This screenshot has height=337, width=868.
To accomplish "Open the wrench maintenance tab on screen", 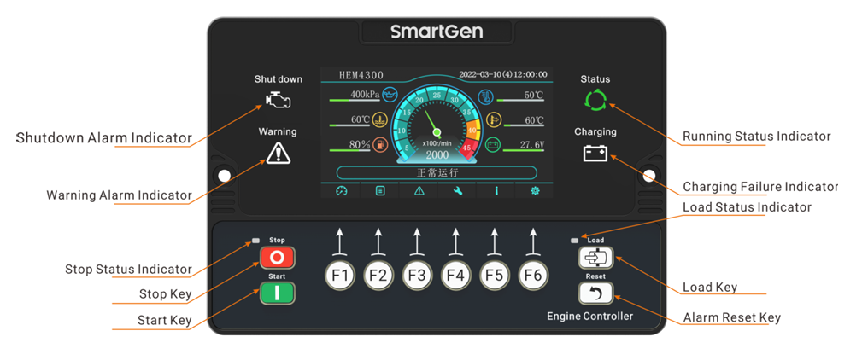I will click(x=457, y=191).
